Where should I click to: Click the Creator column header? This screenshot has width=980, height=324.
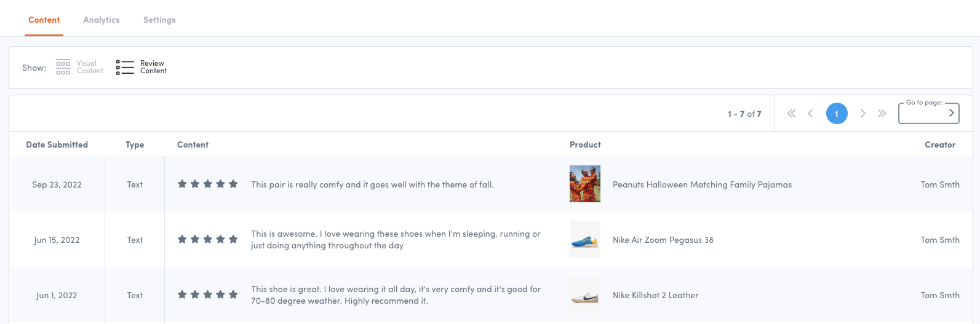940,144
